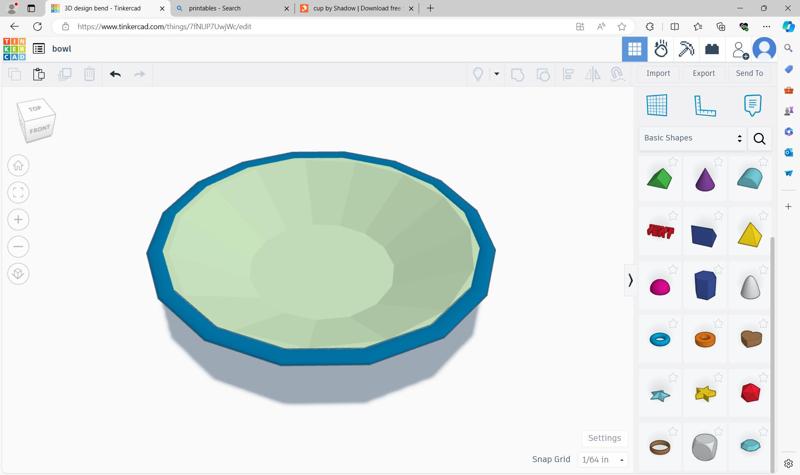800x475 pixels.
Task: Click the Undo arrow
Action: [115, 74]
